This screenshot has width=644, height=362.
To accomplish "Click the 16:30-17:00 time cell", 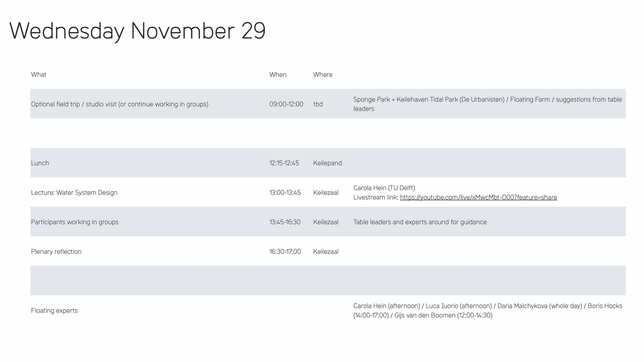I will coord(285,252).
